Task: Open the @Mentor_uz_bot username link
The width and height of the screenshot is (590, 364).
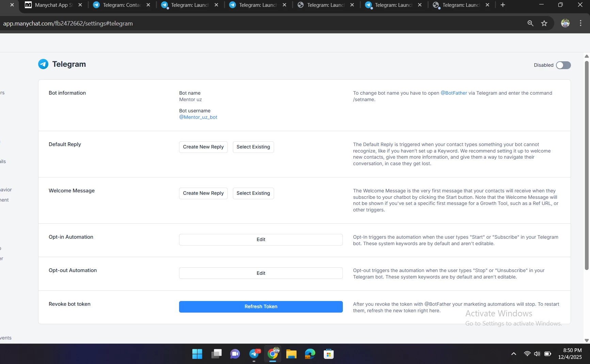Action: [198, 117]
